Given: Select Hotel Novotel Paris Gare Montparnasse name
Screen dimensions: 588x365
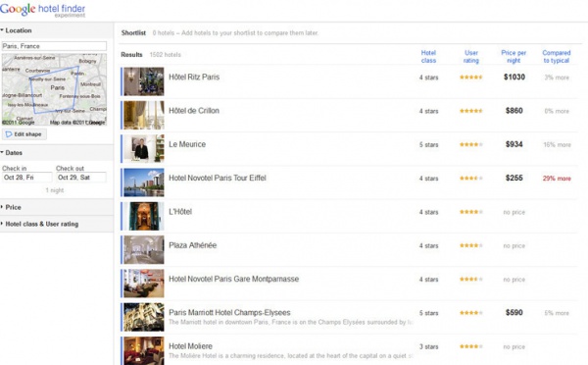Looking at the screenshot, I should coord(233,279).
